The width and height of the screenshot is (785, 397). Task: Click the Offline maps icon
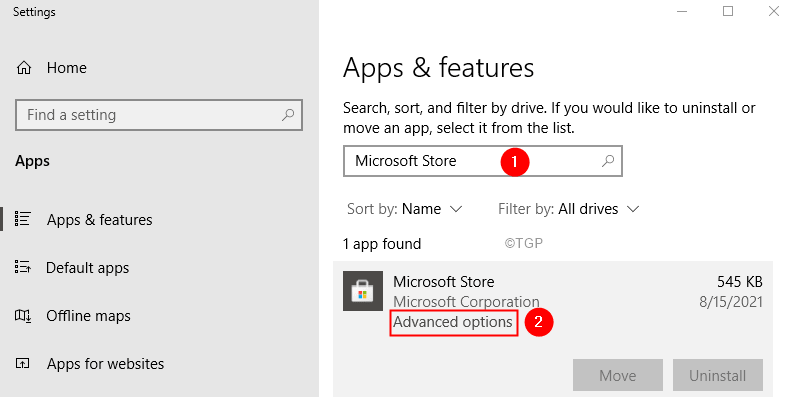tap(23, 315)
